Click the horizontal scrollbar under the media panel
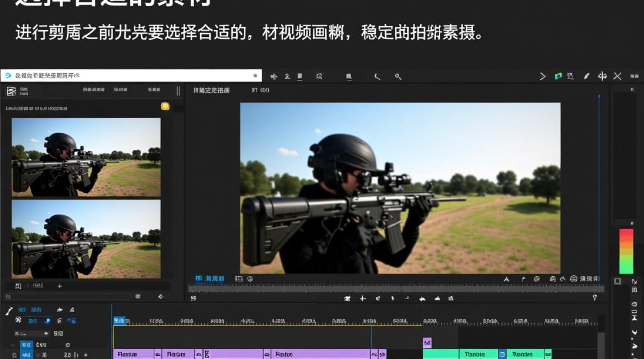Viewport: 644px width, 359px height. [67, 297]
